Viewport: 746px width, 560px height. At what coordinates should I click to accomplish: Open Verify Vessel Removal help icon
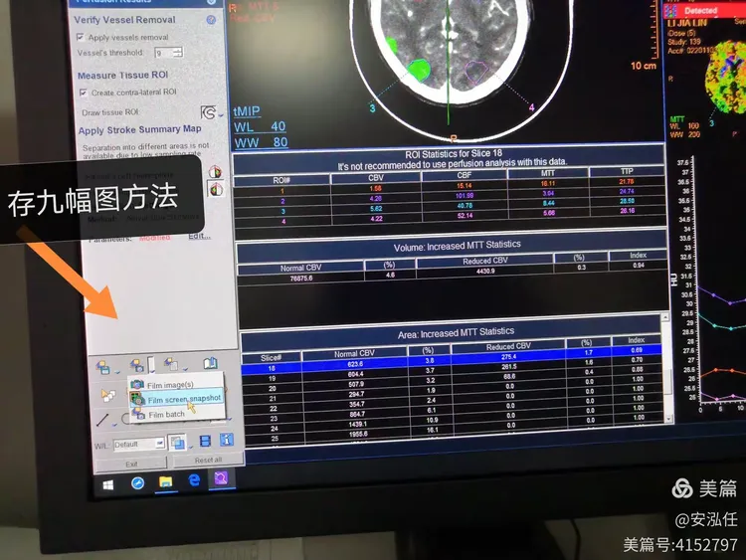211,20
